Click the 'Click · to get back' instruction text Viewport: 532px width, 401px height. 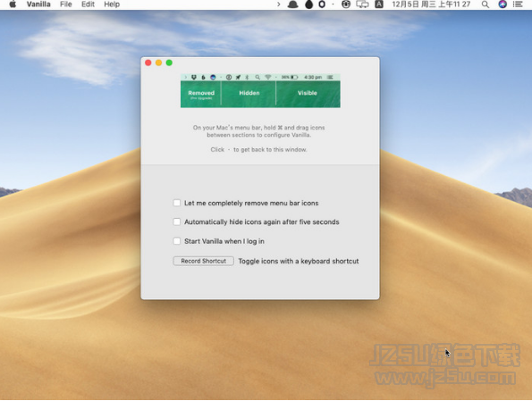tap(258, 149)
